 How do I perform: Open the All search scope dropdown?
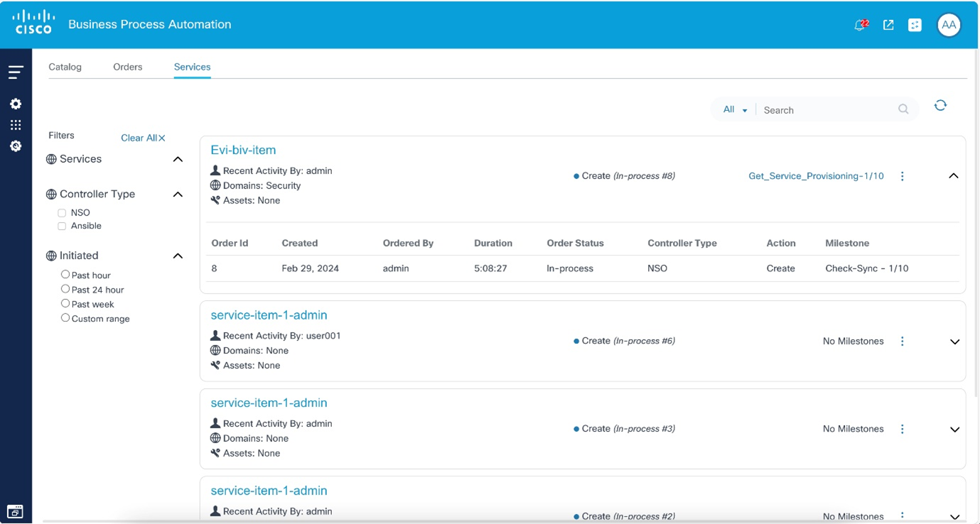click(735, 110)
